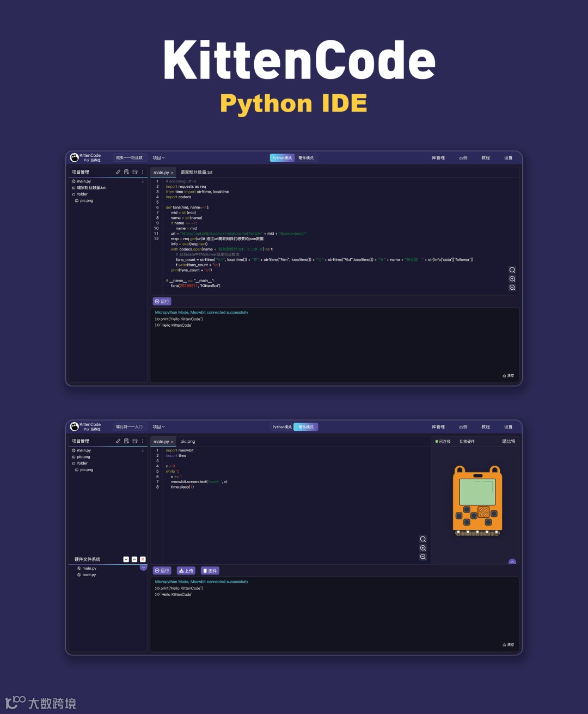Collapse the Meowbit simulator panel with the purple chevron
Screen dimensions: 588x714
512,562
